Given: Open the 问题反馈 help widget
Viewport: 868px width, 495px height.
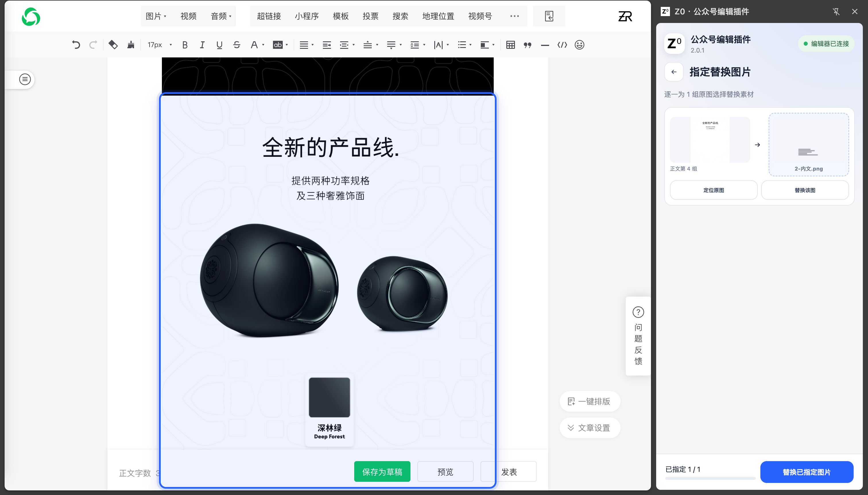Looking at the screenshot, I should pyautogui.click(x=638, y=336).
